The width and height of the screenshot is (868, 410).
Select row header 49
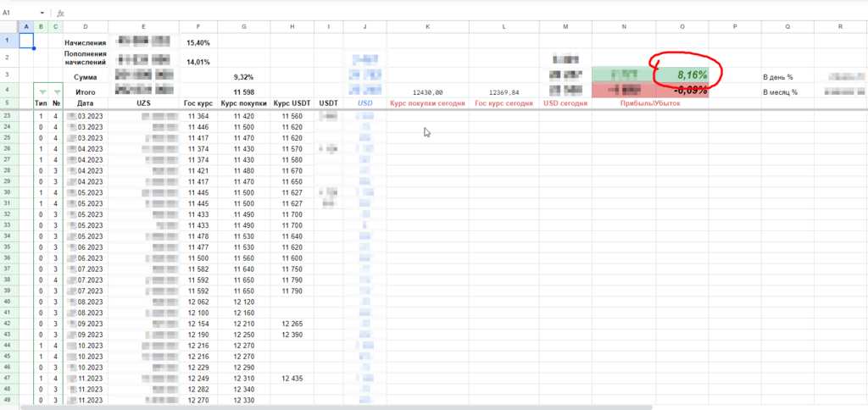coord(9,400)
